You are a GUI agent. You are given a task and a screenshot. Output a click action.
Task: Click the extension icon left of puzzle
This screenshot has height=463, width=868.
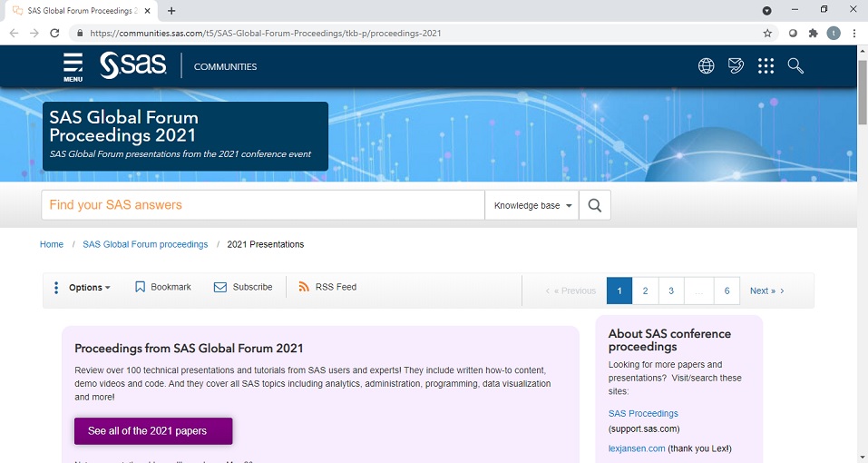point(793,34)
